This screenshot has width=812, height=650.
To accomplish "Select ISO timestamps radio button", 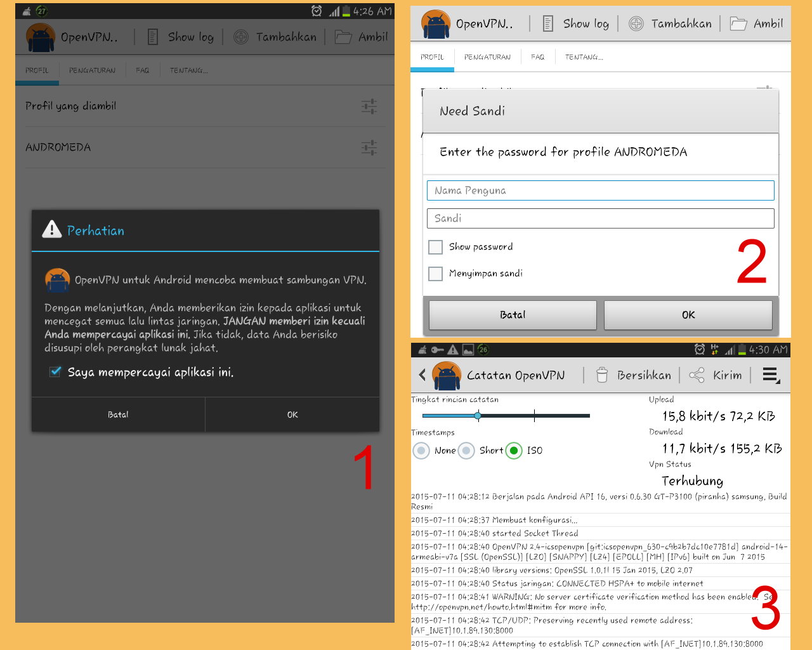I will [514, 451].
